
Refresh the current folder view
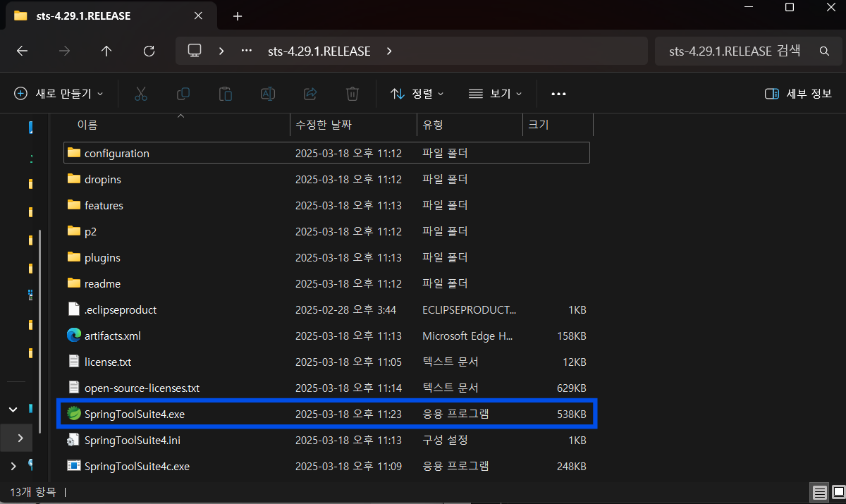point(149,51)
